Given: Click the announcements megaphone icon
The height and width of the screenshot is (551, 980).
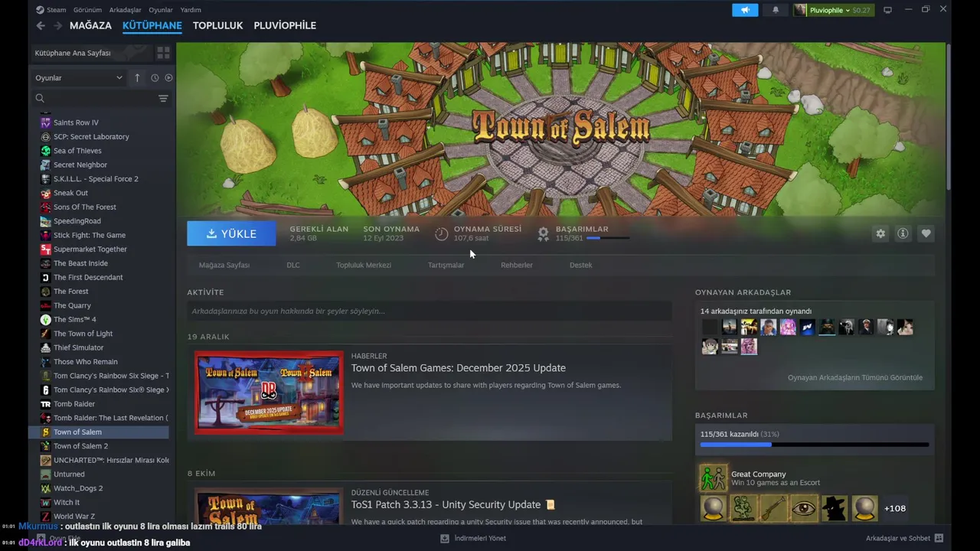Looking at the screenshot, I should 745,10.
